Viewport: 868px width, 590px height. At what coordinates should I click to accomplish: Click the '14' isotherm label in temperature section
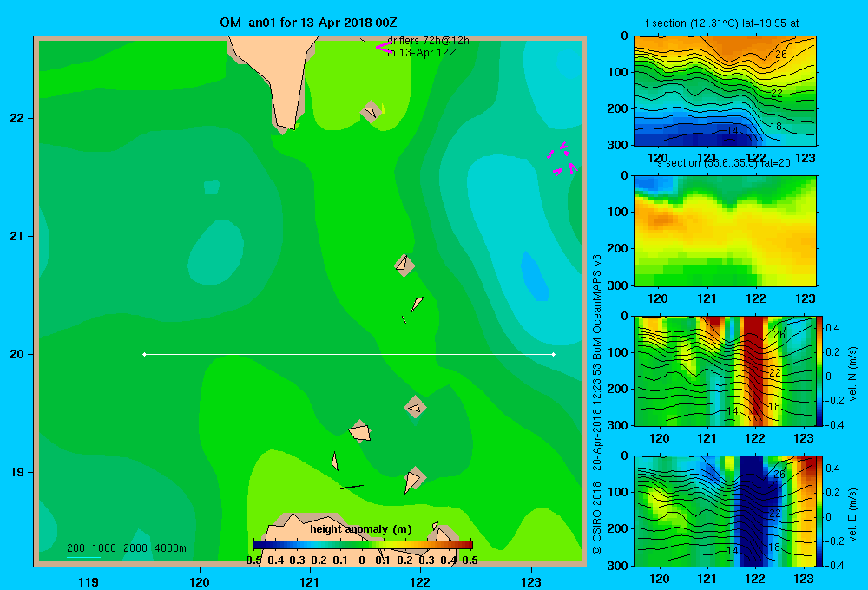tap(733, 131)
